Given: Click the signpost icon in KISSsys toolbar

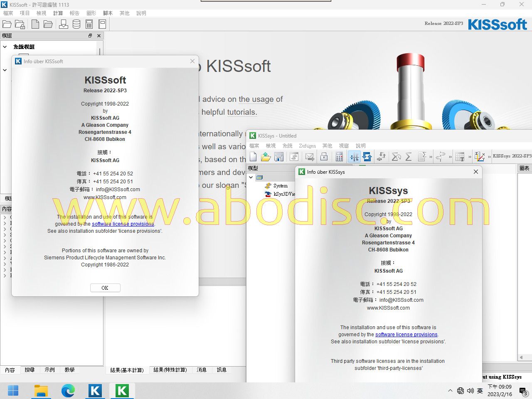Looking at the screenshot, I should pos(441,157).
